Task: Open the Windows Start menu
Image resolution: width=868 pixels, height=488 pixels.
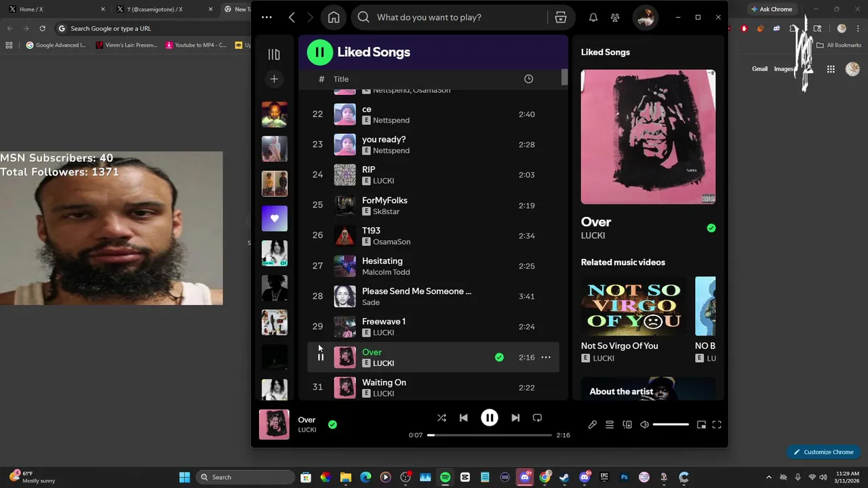Action: coord(184,477)
